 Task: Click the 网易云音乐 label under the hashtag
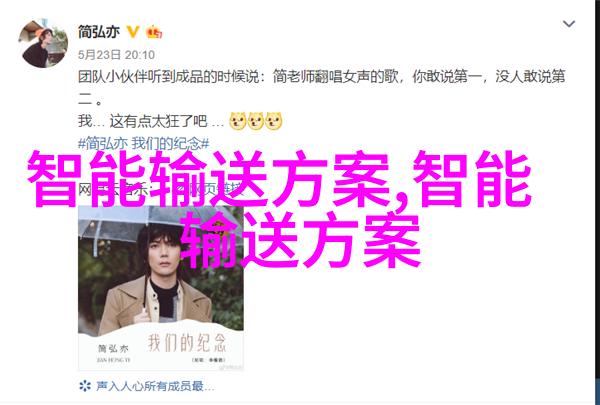[115, 189]
